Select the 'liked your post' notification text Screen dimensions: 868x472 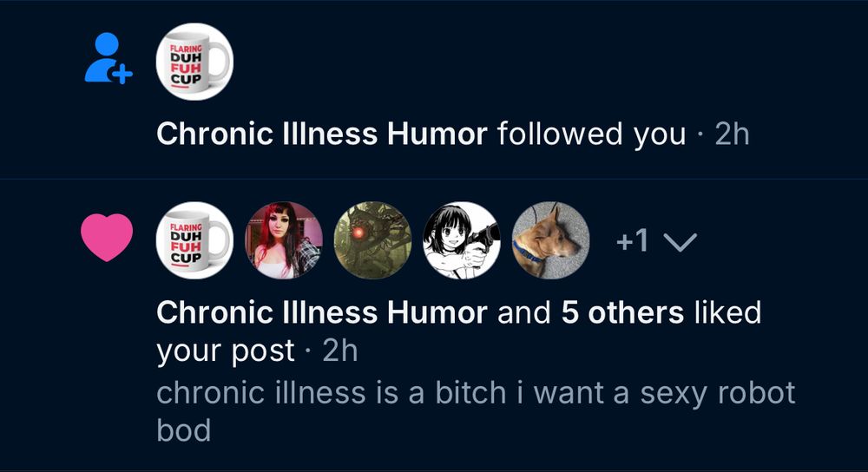pos(459,332)
